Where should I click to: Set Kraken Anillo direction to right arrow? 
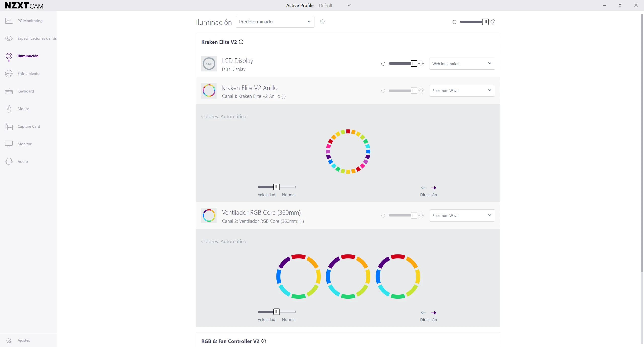tap(434, 188)
